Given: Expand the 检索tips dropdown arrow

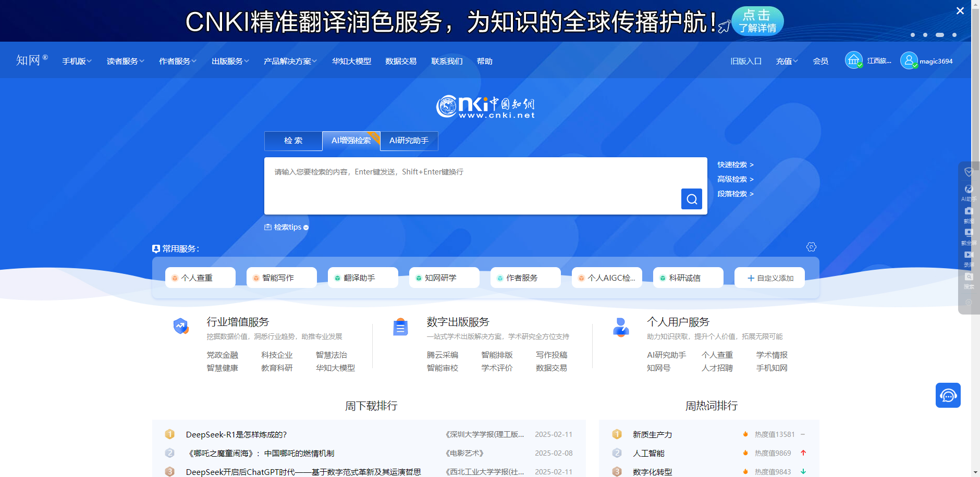Looking at the screenshot, I should click(x=306, y=228).
